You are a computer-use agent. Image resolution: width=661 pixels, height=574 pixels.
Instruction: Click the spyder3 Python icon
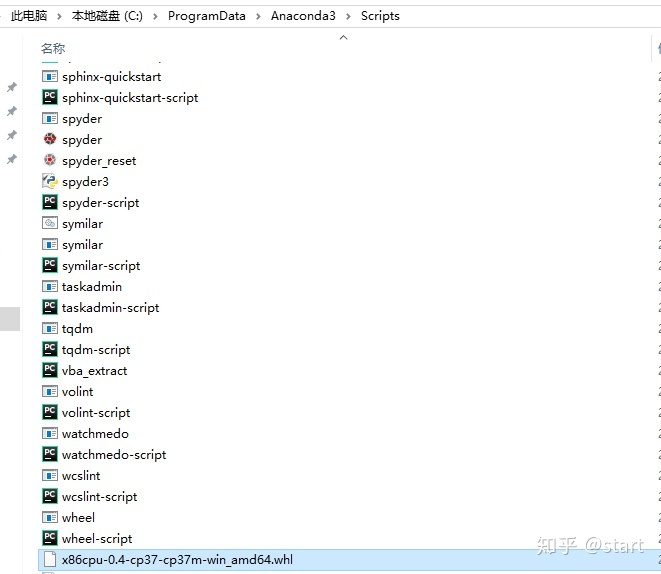(50, 181)
